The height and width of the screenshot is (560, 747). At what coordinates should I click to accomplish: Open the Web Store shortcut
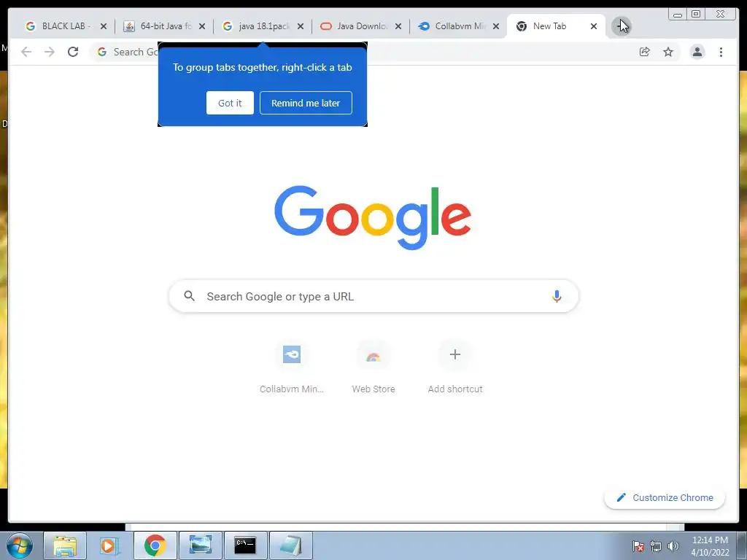(373, 367)
